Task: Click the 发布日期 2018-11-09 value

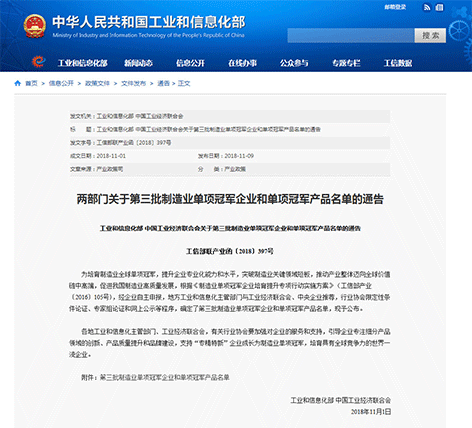Action: click(239, 156)
